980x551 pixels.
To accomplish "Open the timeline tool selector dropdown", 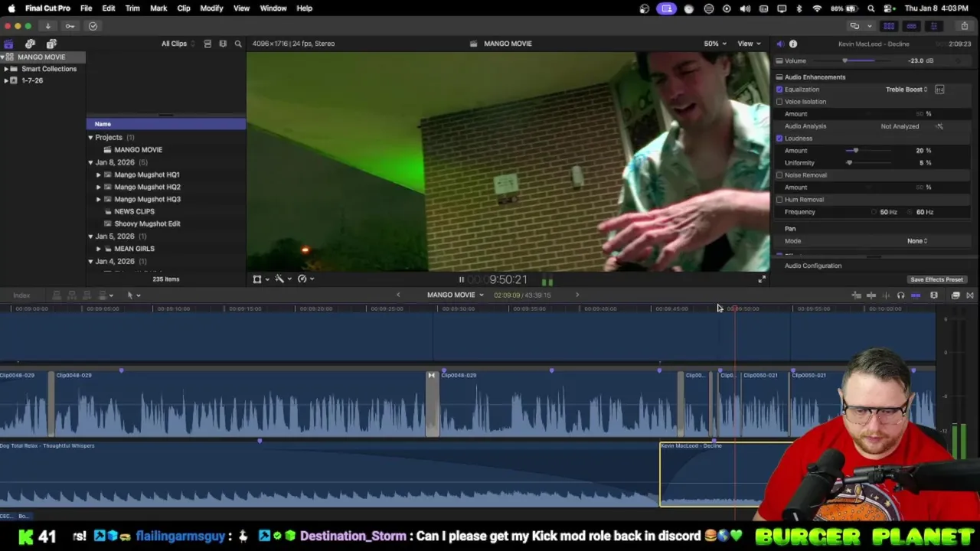I will click(x=133, y=295).
